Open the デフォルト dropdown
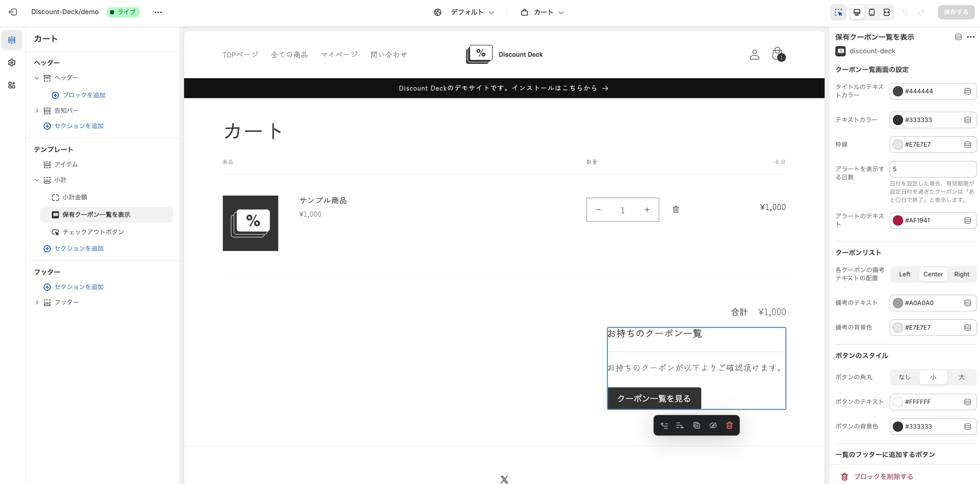 (472, 12)
